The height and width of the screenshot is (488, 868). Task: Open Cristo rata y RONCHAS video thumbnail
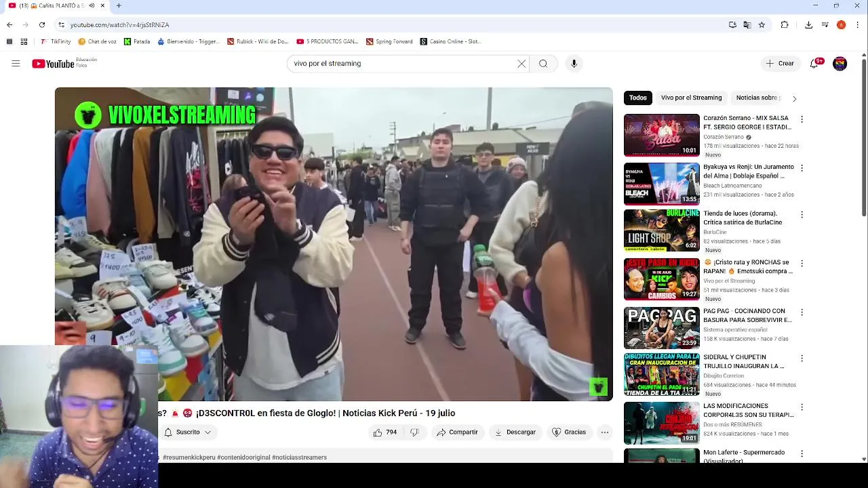661,279
